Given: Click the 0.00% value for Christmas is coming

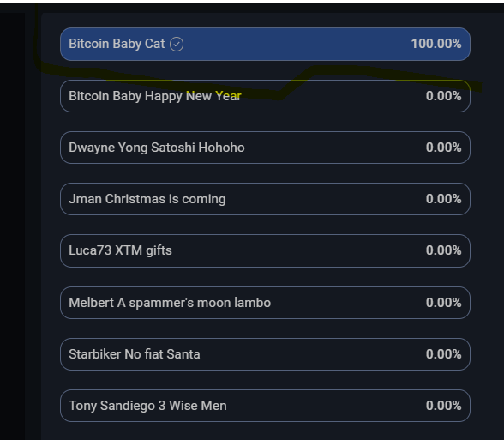Looking at the screenshot, I should pyautogui.click(x=444, y=199).
